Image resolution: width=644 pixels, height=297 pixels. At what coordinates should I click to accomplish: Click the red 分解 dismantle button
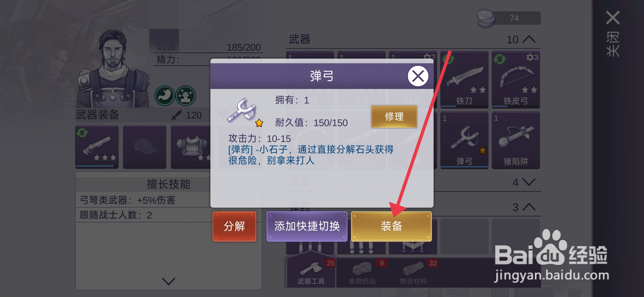234,226
